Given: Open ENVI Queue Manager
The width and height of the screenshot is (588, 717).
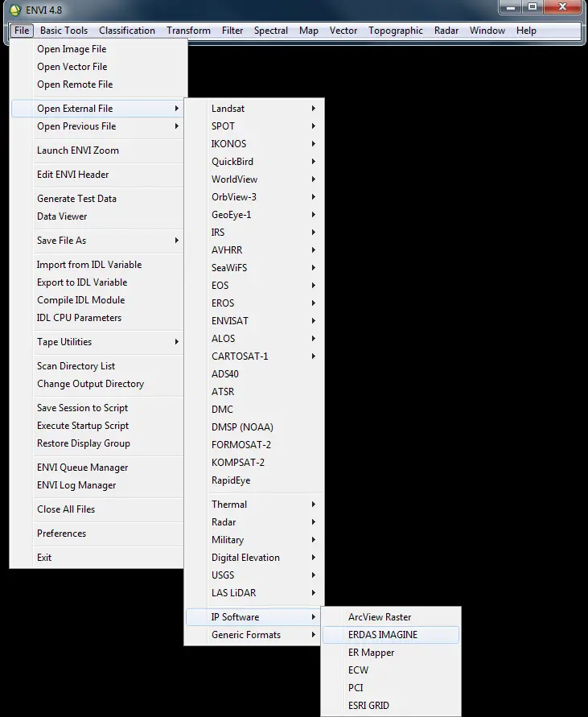Looking at the screenshot, I should 99,468.
